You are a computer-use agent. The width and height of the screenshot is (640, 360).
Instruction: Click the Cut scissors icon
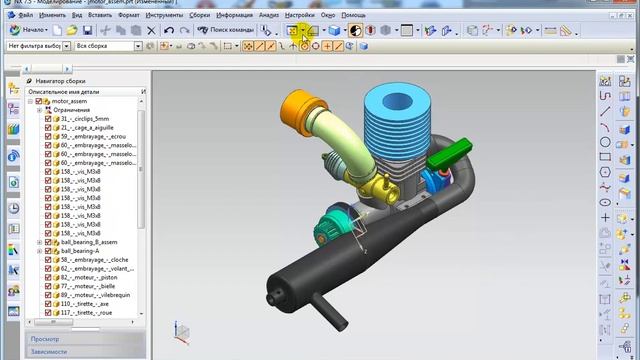pyautogui.click(x=105, y=30)
